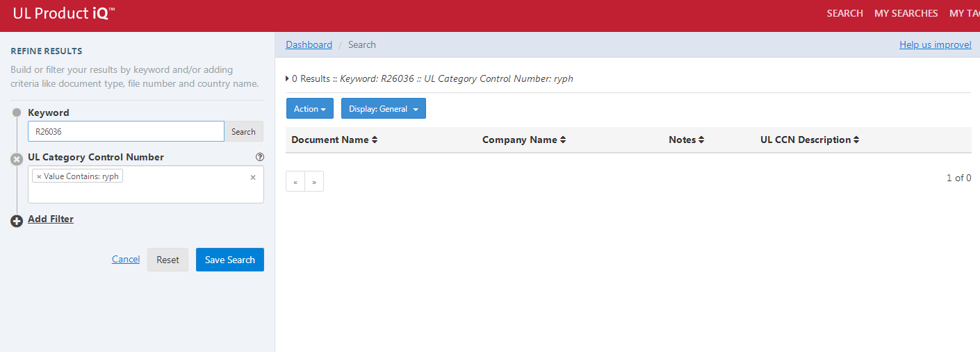The width and height of the screenshot is (980, 352).
Task: Click the Save Search button
Action: (x=230, y=260)
